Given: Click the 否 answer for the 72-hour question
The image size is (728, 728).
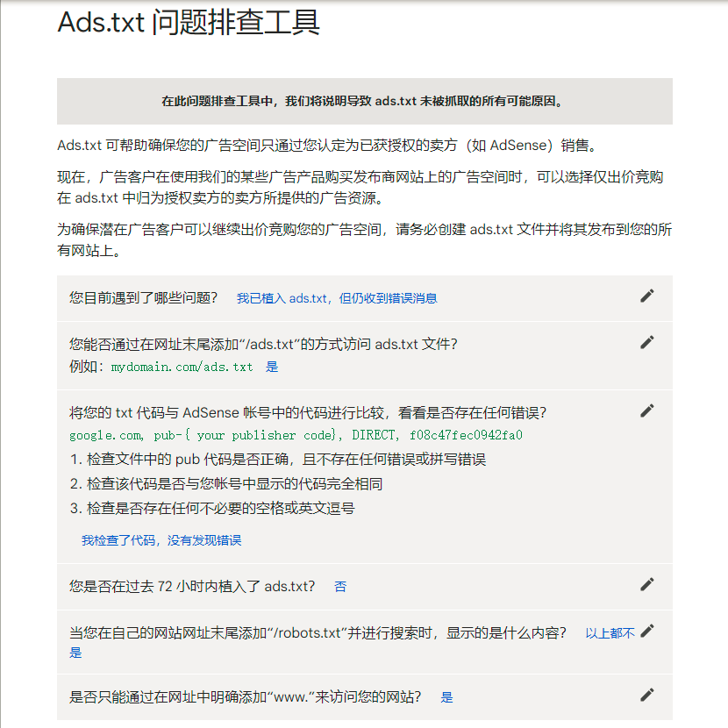Looking at the screenshot, I should pyautogui.click(x=340, y=586).
